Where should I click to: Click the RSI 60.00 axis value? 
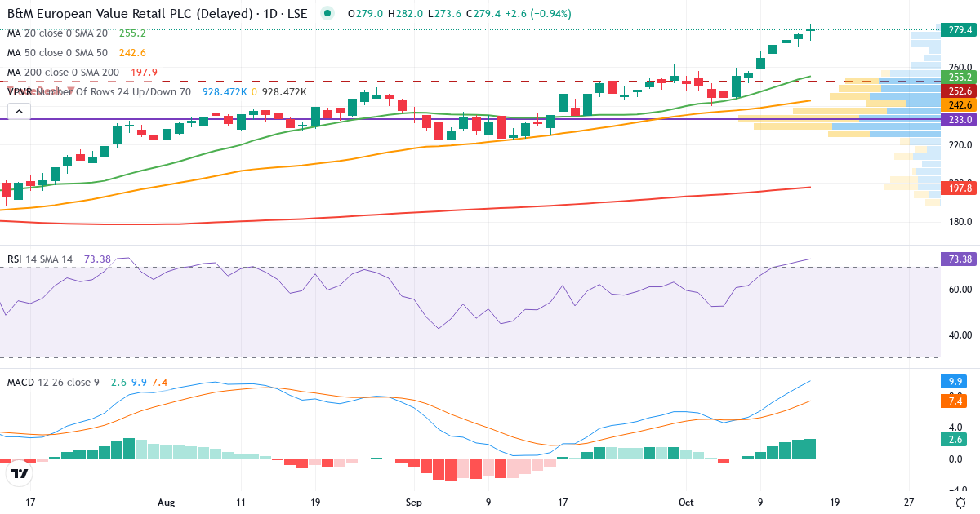tap(959, 289)
